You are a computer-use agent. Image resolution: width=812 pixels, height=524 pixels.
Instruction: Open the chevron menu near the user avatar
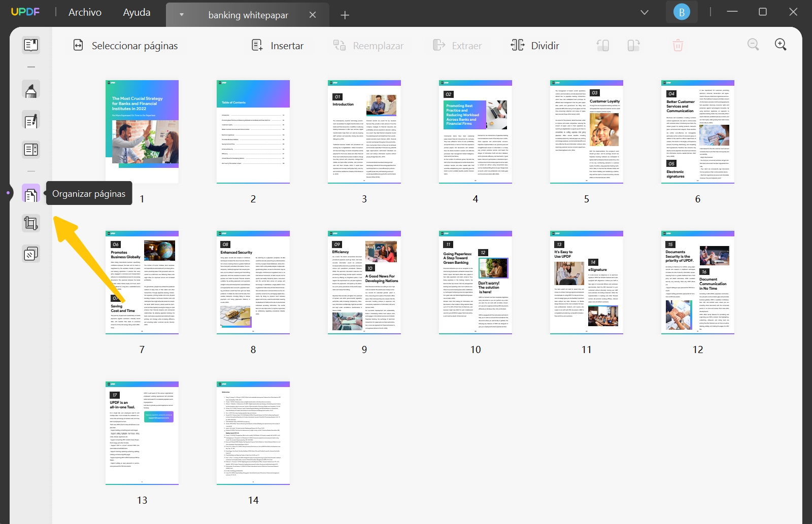coord(644,12)
